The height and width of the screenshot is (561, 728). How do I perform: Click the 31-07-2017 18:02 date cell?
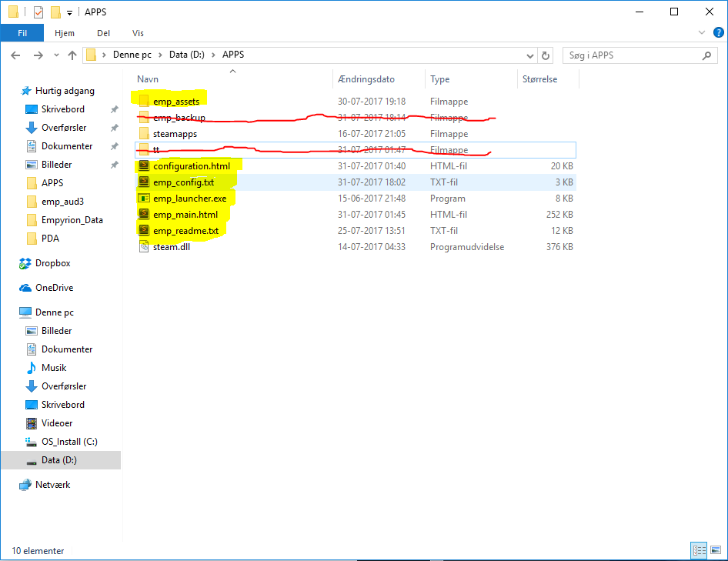coord(372,182)
